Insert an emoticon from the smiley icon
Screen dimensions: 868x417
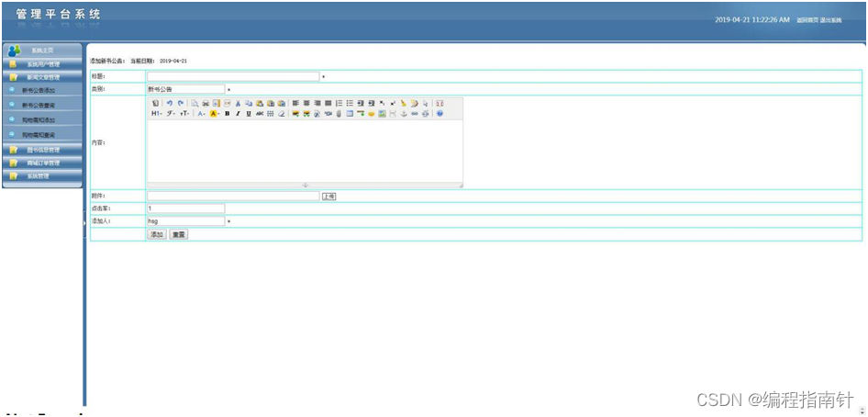(372, 114)
